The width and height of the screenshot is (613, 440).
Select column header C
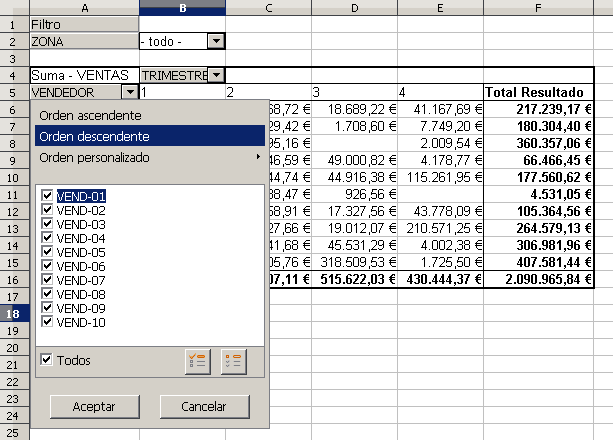coord(269,8)
